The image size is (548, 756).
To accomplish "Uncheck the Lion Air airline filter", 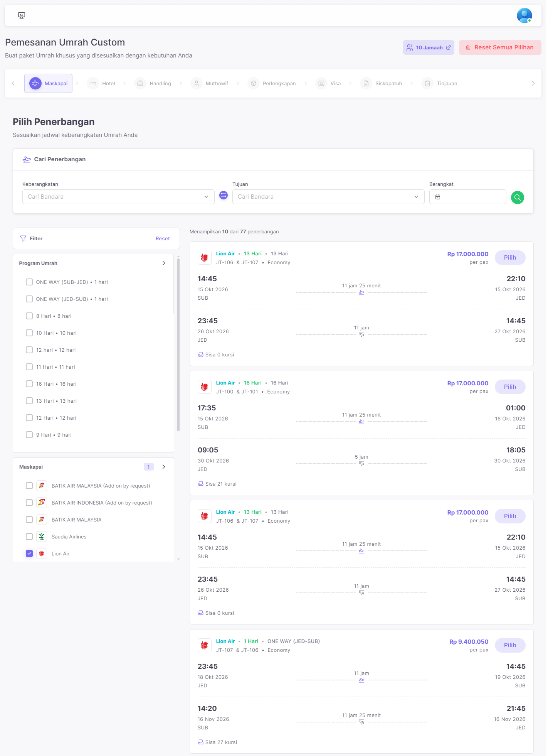I will (29, 553).
